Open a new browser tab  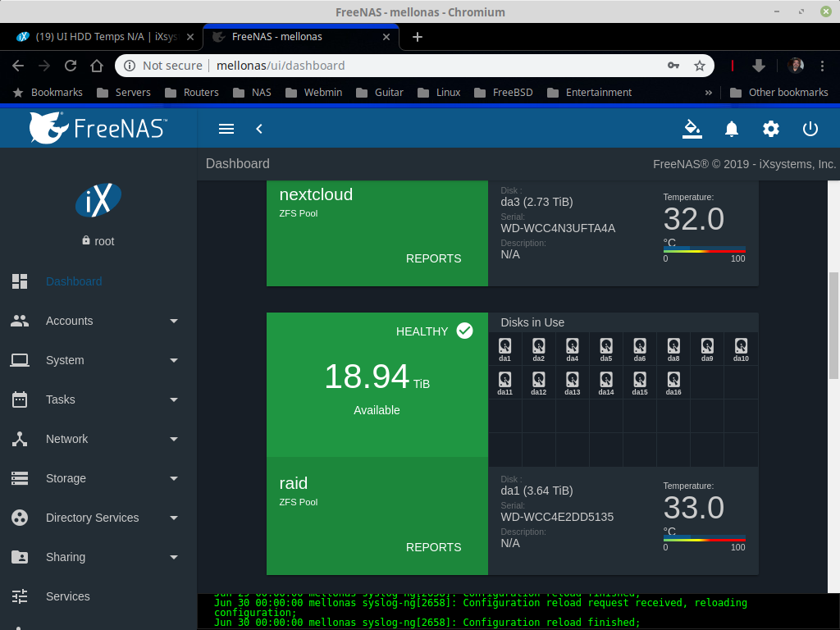point(418,37)
